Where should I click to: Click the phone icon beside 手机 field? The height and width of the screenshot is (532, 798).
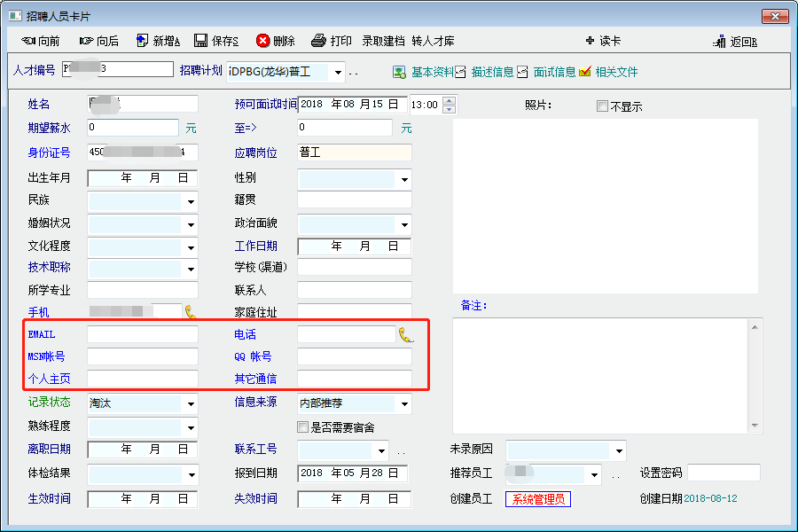click(191, 312)
